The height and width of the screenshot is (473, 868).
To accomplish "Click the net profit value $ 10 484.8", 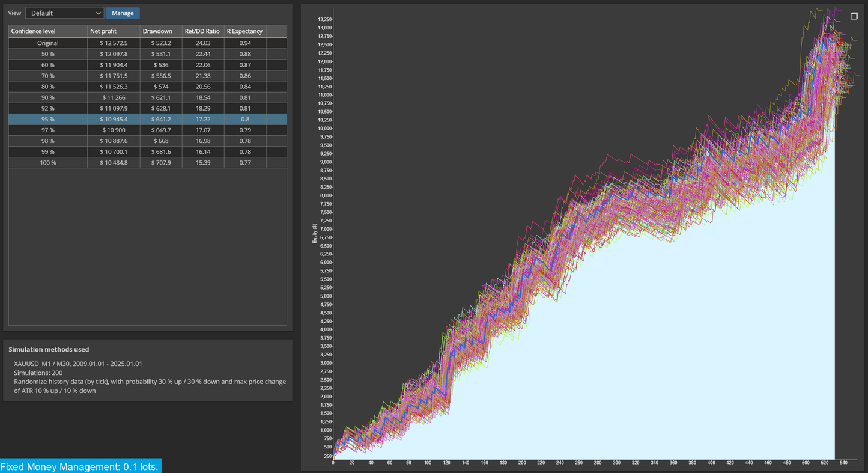I will 114,162.
